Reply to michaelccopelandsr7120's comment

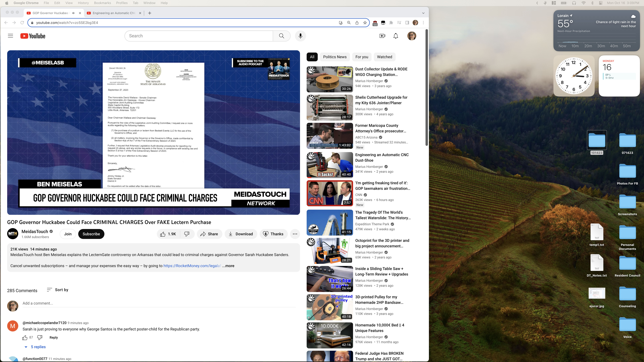tap(53, 337)
